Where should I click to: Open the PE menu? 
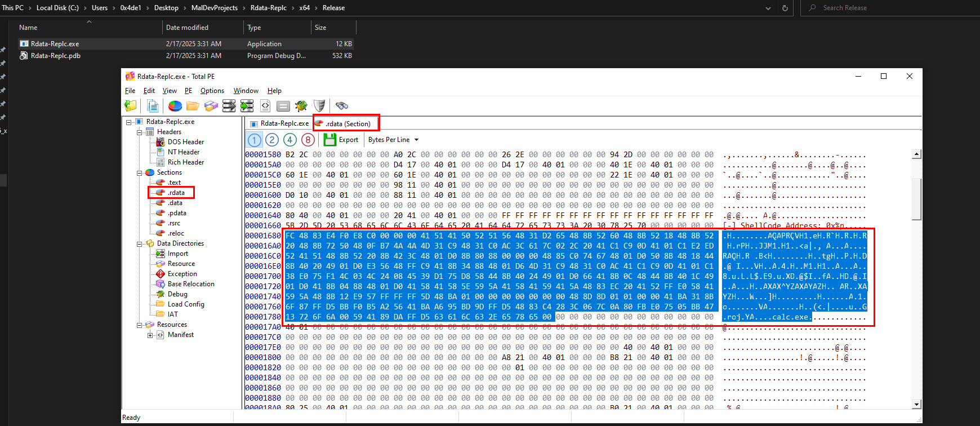(189, 91)
